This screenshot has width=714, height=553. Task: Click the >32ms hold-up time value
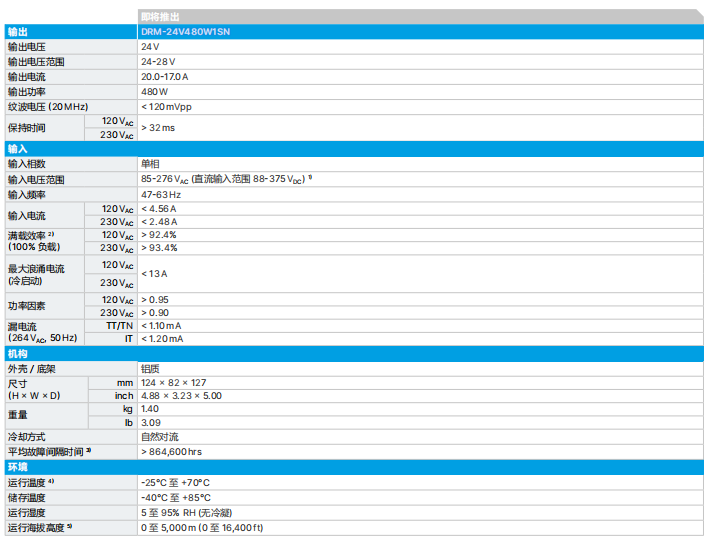point(158,128)
